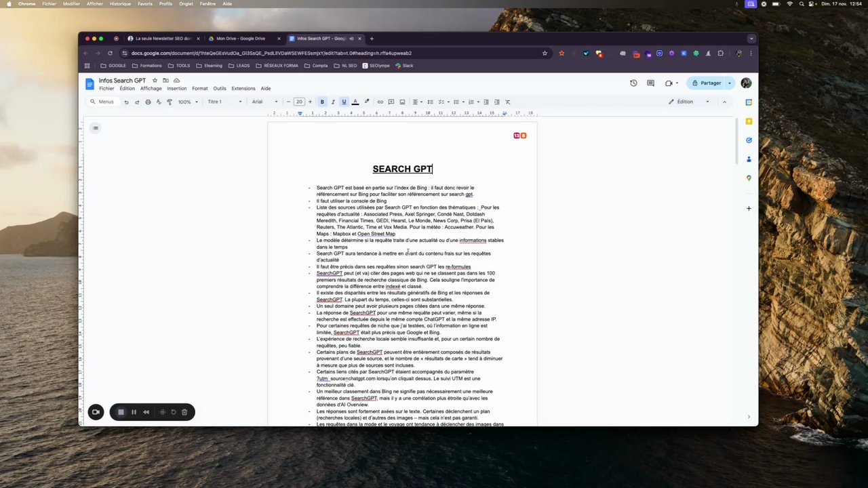Open the bulleted list dropdown
This screenshot has width=868, height=488.
coord(458,102)
